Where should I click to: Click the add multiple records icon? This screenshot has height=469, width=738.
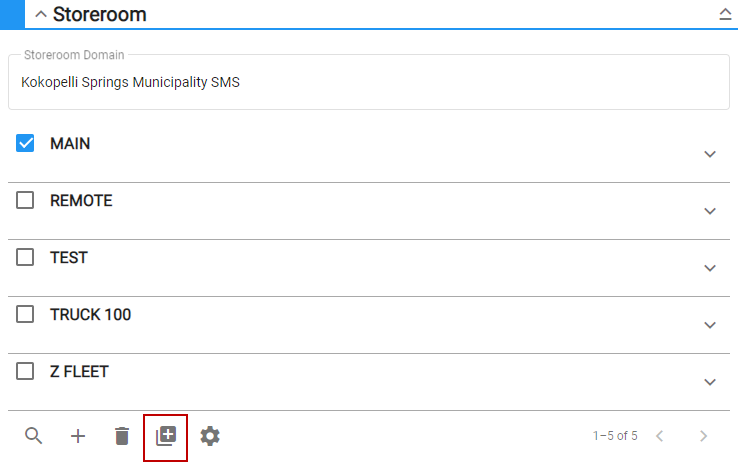pos(166,436)
